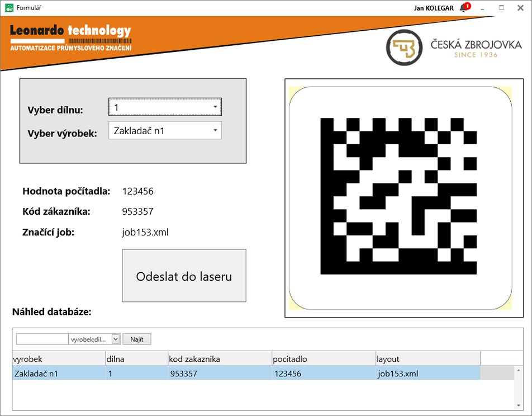Click the Značící job value job153.xml
The image size is (532, 416).
coord(145,232)
